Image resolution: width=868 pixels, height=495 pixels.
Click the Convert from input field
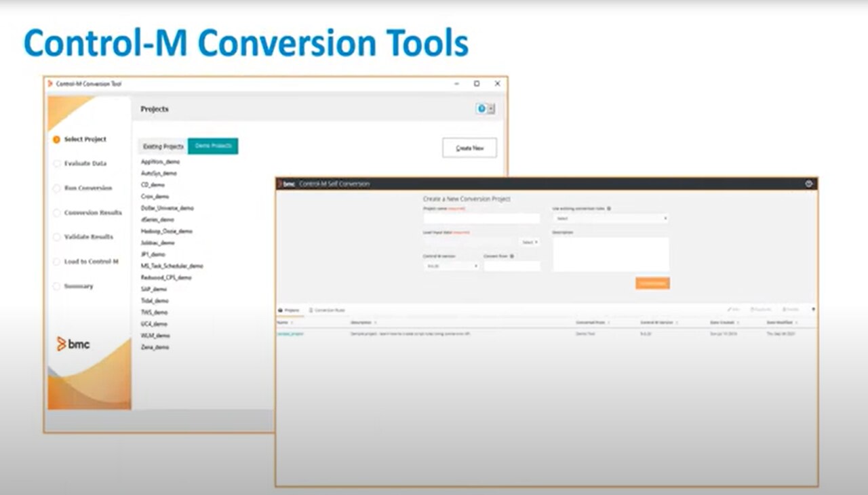(x=512, y=266)
